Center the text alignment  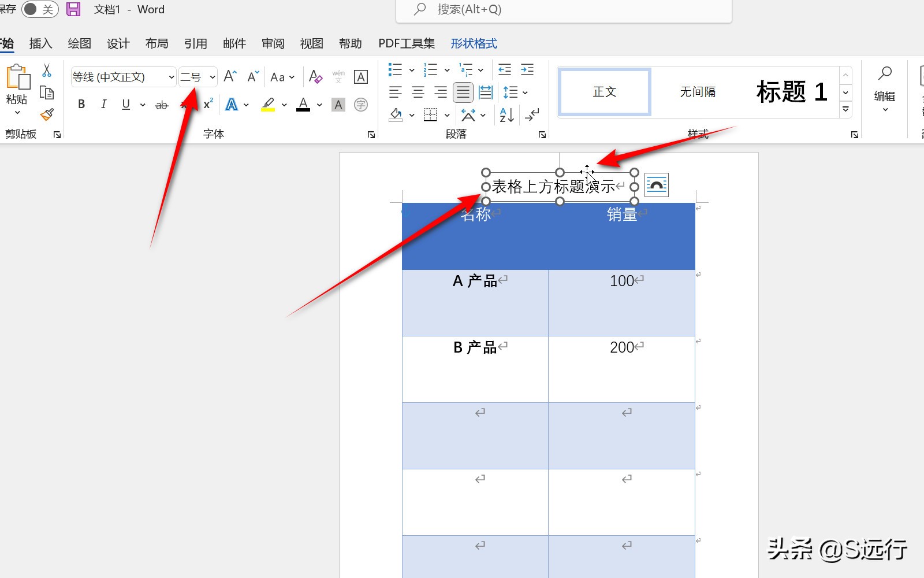[x=418, y=92]
